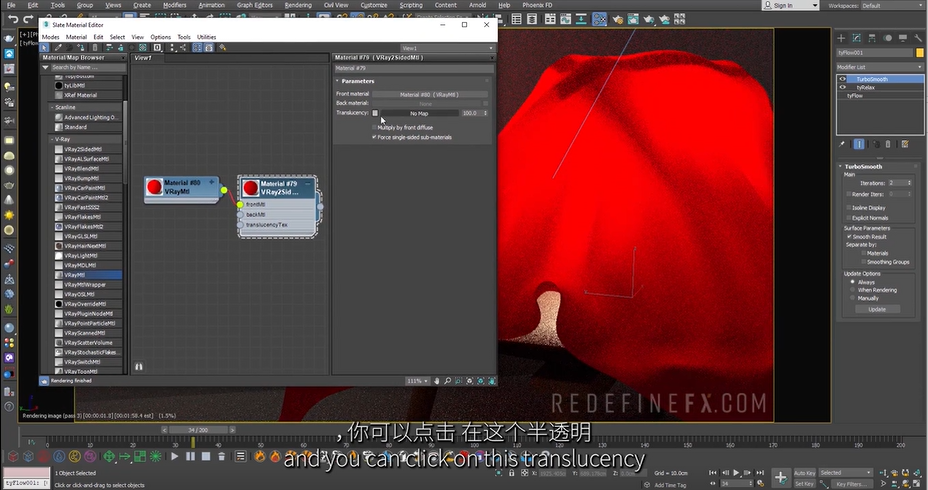The image size is (928, 490).
Task: Click the Pin Stack icon below modifier stack
Action: (842, 144)
